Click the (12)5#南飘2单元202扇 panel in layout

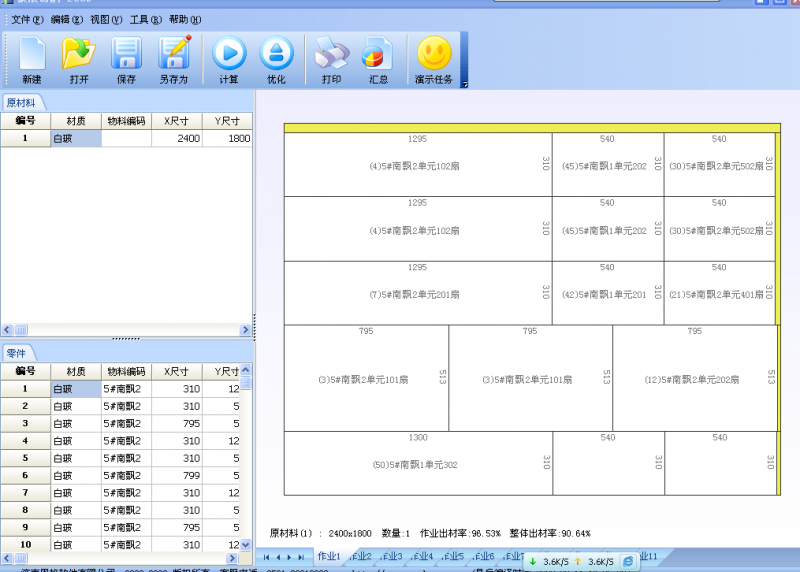695,378
